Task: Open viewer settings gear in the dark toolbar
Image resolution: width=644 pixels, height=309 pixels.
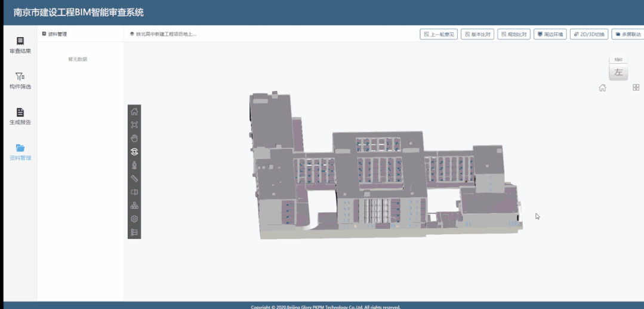Action: 134,219
